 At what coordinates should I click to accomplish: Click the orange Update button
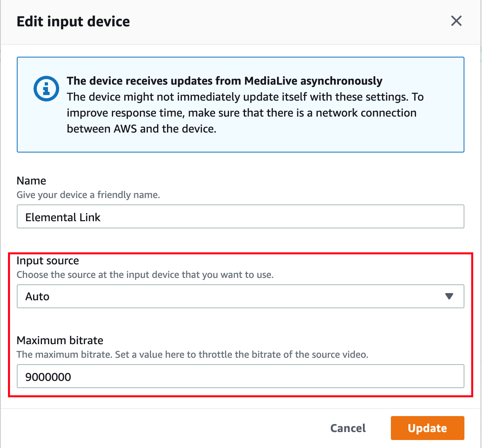427,428
